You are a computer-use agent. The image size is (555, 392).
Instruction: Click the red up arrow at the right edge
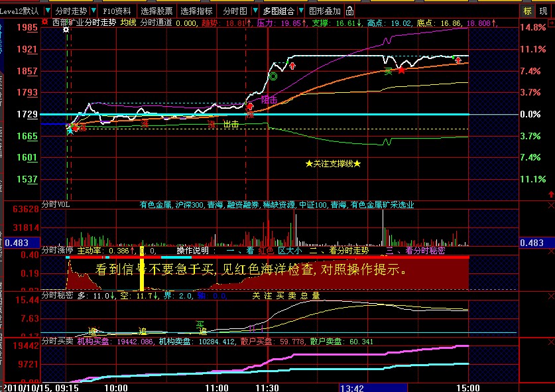pyautogui.click(x=551, y=194)
